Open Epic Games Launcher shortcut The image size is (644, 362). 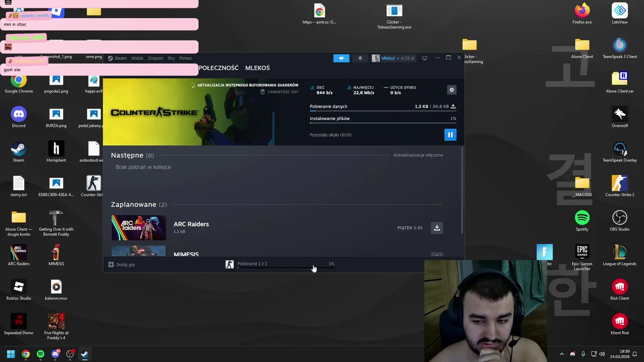(x=582, y=258)
